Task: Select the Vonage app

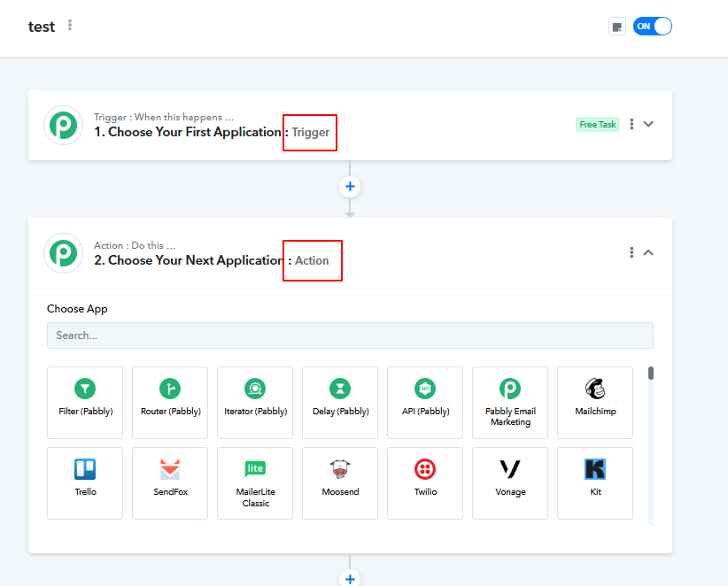Action: click(510, 483)
